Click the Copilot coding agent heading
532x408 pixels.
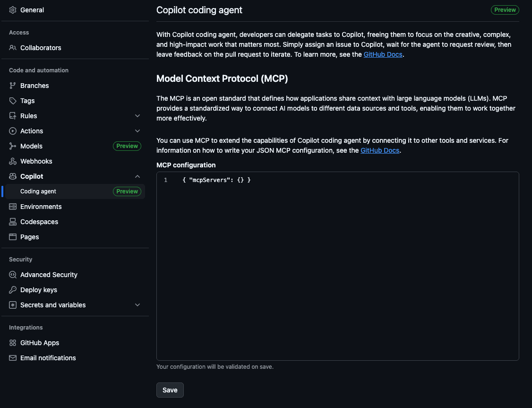pyautogui.click(x=199, y=10)
